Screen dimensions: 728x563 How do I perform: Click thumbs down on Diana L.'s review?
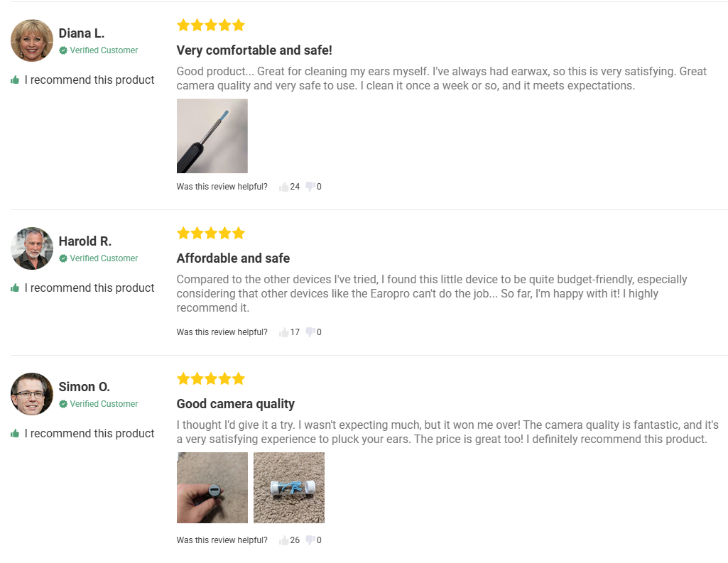pos(310,187)
